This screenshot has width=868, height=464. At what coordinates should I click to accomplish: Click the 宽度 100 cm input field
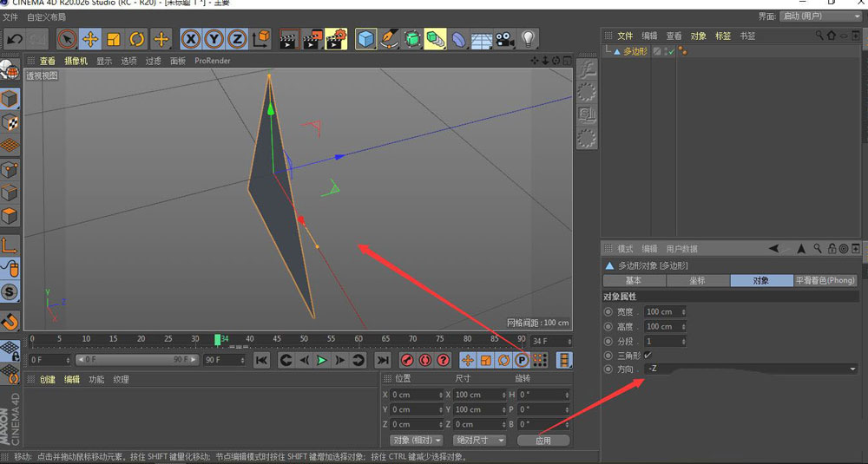(665, 312)
